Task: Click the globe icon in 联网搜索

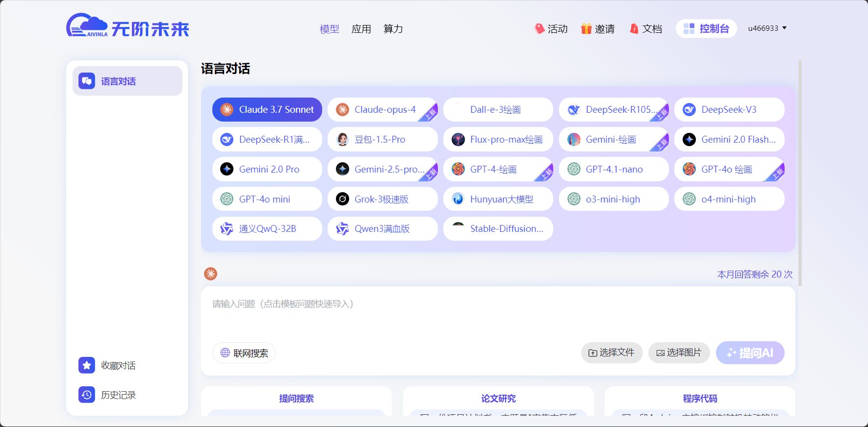Action: tap(225, 352)
